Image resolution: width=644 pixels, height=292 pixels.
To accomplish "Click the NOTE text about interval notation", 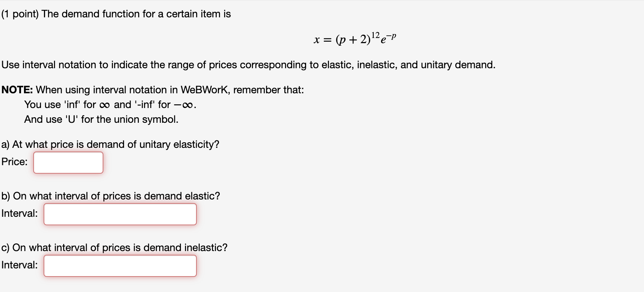I will 153,90.
